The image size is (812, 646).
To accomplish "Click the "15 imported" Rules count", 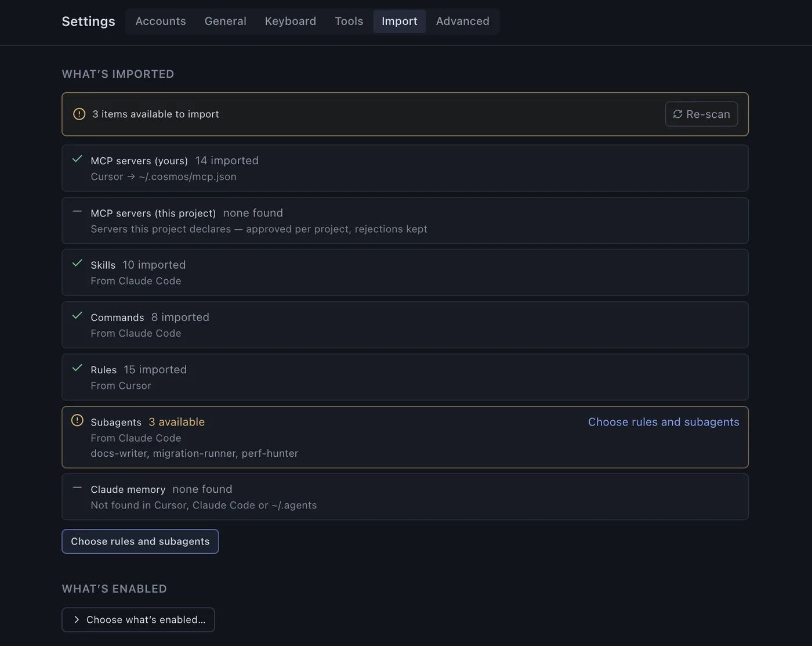I will click(155, 370).
